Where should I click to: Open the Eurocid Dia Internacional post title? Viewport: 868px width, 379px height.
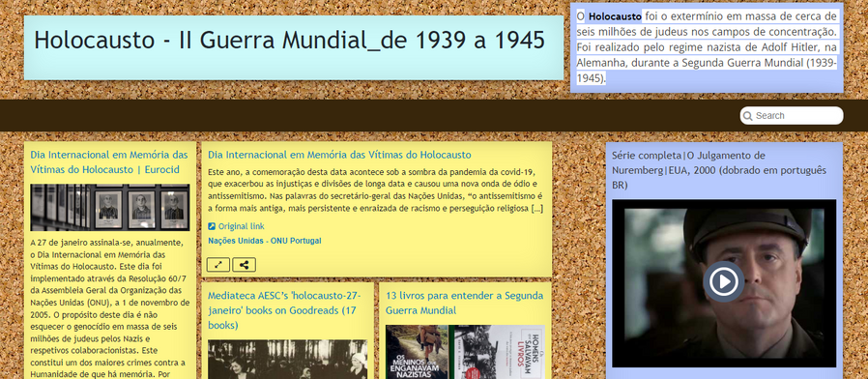coord(109,162)
